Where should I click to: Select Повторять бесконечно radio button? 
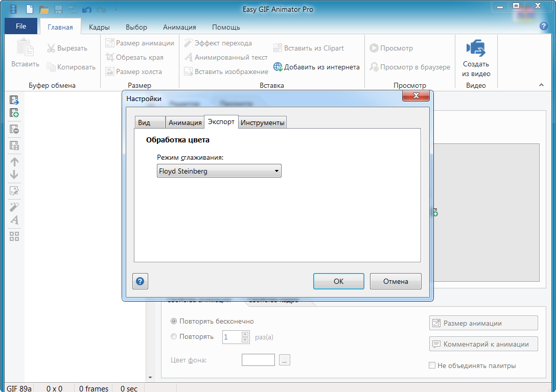[174, 321]
